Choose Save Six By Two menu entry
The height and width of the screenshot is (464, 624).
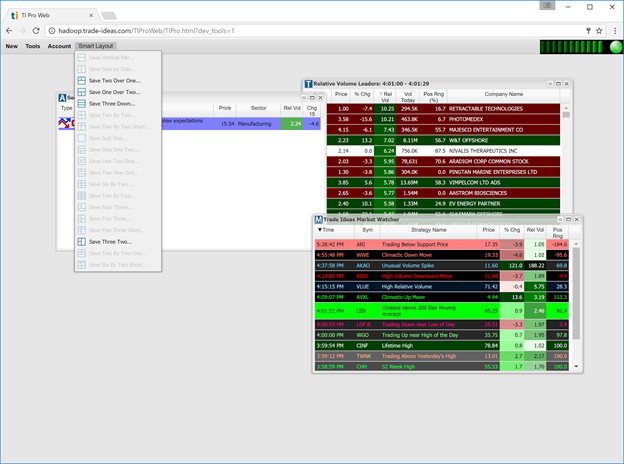tap(118, 185)
